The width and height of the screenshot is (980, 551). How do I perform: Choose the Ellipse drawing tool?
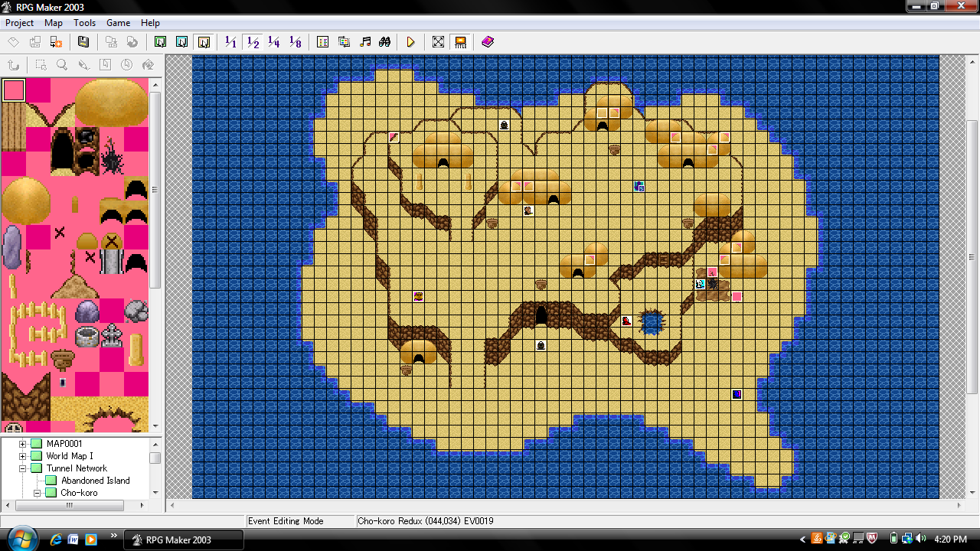[x=127, y=65]
